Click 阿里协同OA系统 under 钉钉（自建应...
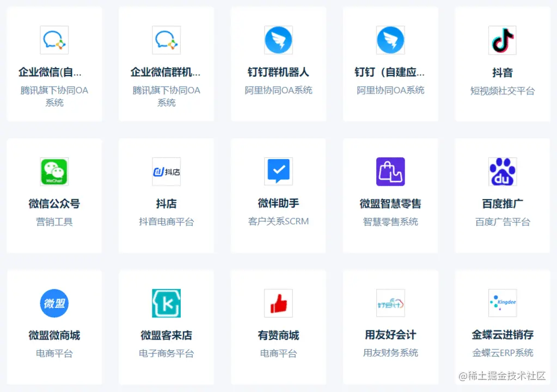The image size is (557, 392). tap(390, 90)
